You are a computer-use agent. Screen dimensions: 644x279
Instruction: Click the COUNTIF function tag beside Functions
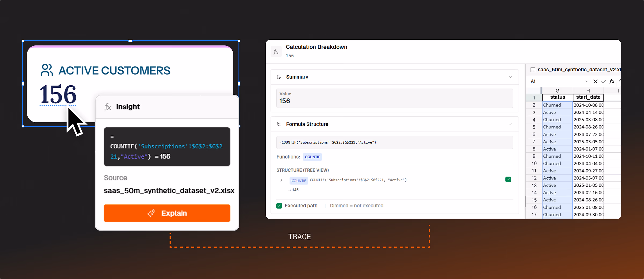(312, 157)
